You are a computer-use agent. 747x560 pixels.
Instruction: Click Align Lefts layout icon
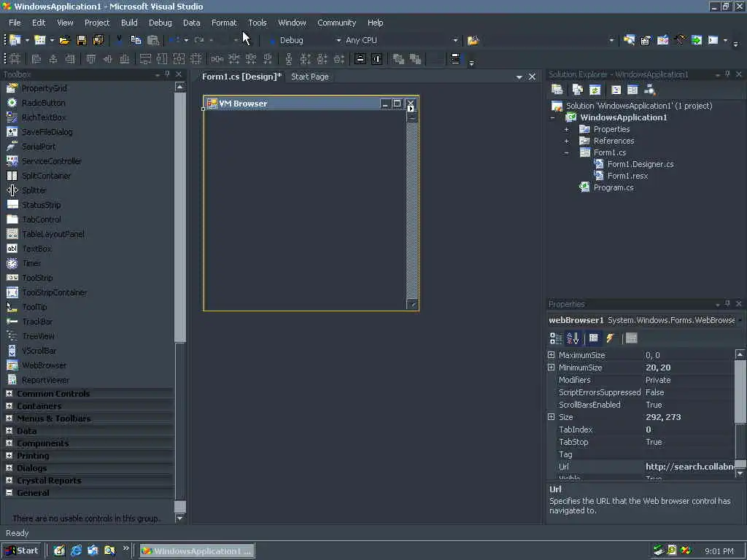36,59
